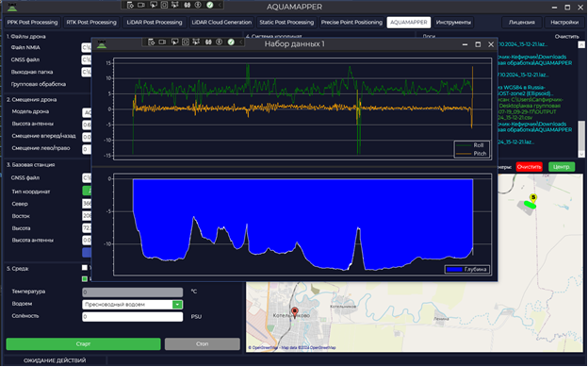Tick the white checkbox under Среда section
Image resolution: width=588 pixels, height=367 pixels.
coord(85,267)
